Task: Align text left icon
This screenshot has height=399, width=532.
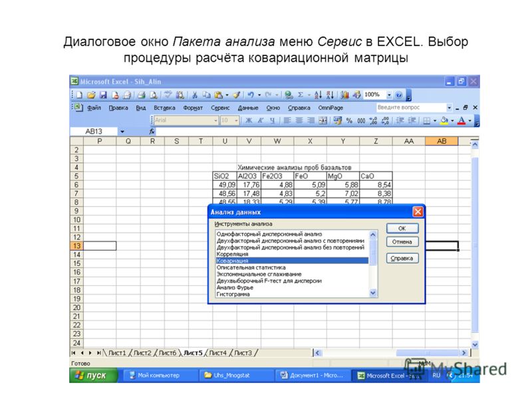Action: pos(287,120)
